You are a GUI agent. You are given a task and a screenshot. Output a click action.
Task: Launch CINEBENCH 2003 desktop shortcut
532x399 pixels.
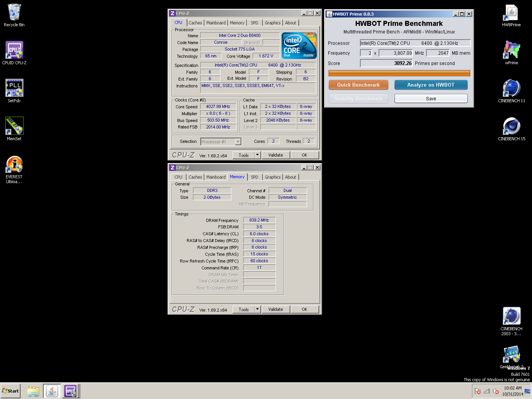tap(511, 321)
